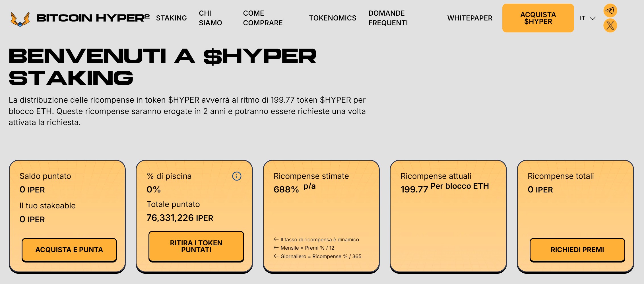The width and height of the screenshot is (644, 284).
Task: Click Ritira i Token Puntati button
Action: tap(196, 246)
